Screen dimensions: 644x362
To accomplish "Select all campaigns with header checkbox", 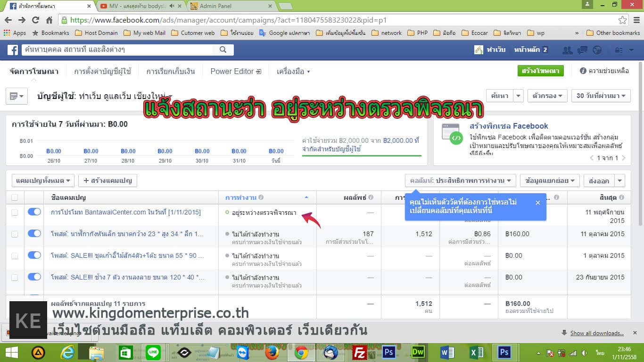I will [x=15, y=197].
